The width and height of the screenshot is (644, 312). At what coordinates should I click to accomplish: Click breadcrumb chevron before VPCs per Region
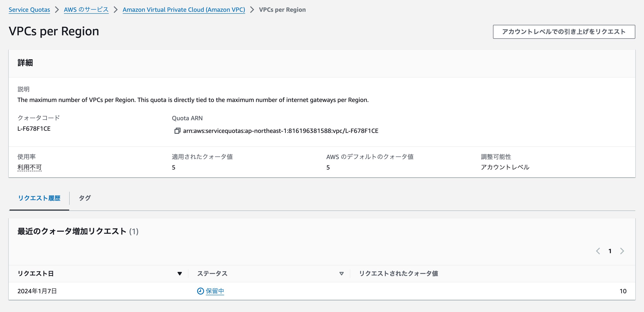252,10
